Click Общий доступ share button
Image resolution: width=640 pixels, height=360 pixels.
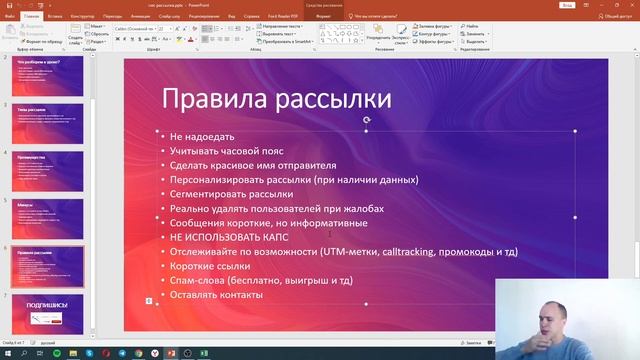(x=615, y=16)
